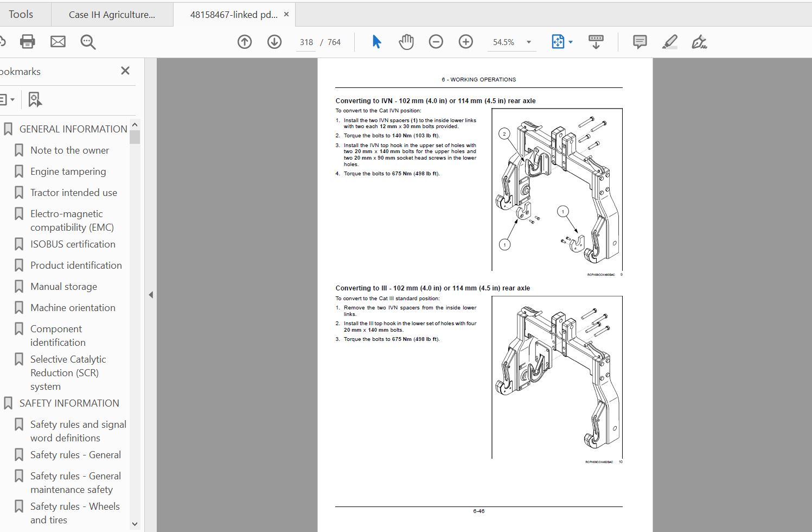Click bookmark icon beside ISOBUS certification

pyautogui.click(x=19, y=244)
